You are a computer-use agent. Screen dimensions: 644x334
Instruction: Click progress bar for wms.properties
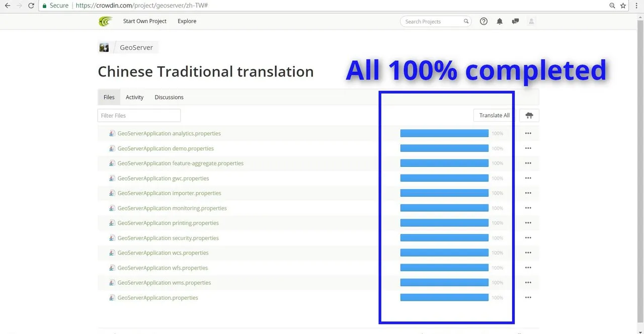tap(444, 283)
